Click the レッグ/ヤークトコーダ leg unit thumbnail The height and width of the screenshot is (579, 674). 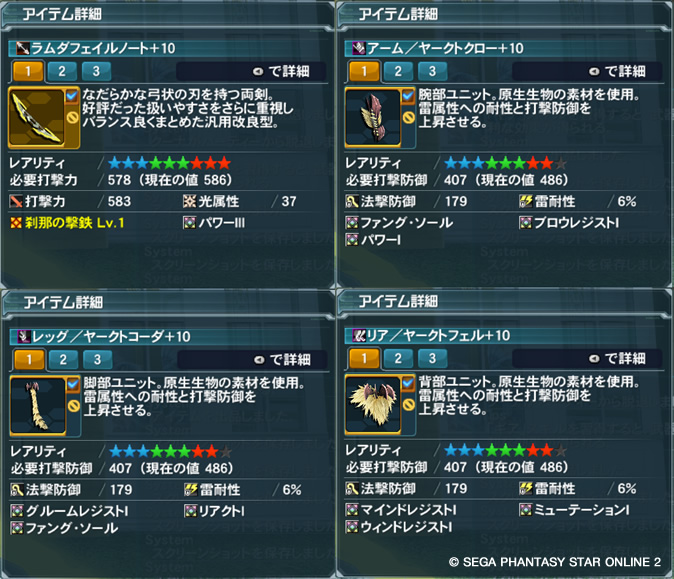tap(38, 406)
